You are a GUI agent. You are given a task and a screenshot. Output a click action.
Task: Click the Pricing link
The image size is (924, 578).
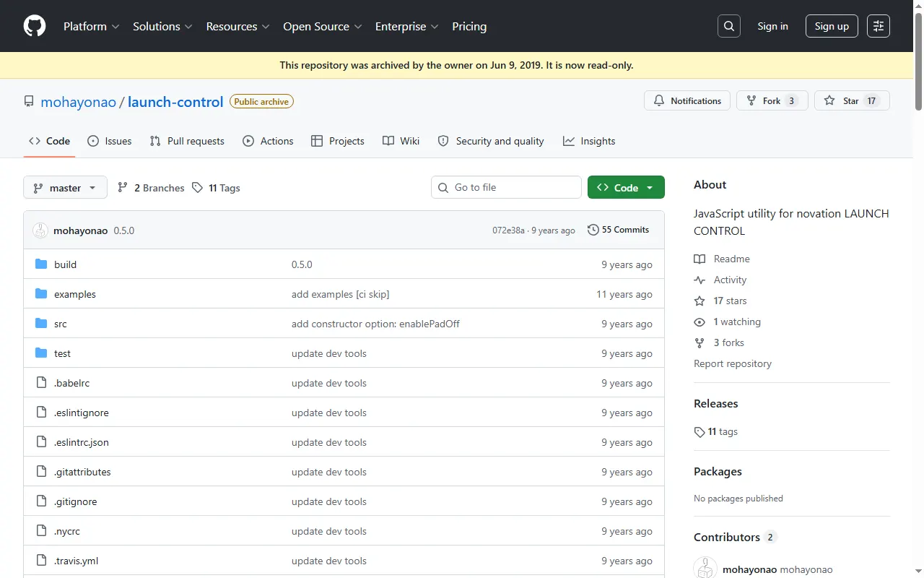pyautogui.click(x=469, y=26)
